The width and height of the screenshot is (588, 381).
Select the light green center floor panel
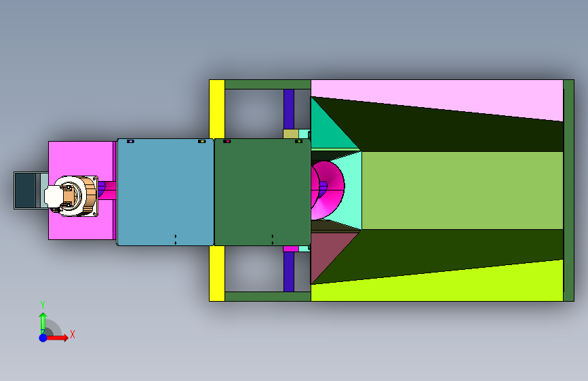tap(463, 190)
